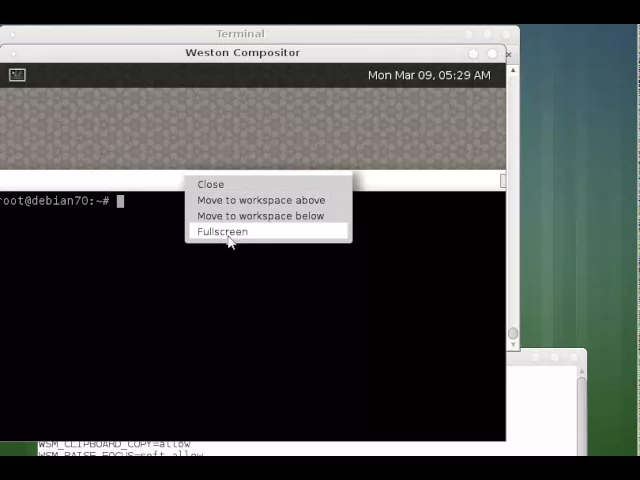Click the round Terminal scrollbar thumb
Screen dimensions: 640x480
[513, 333]
